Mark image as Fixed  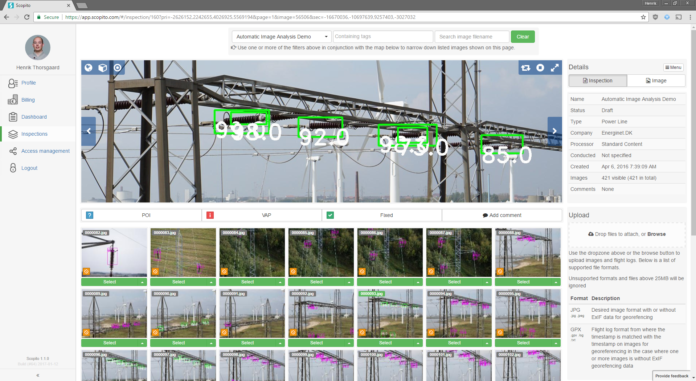(382, 215)
